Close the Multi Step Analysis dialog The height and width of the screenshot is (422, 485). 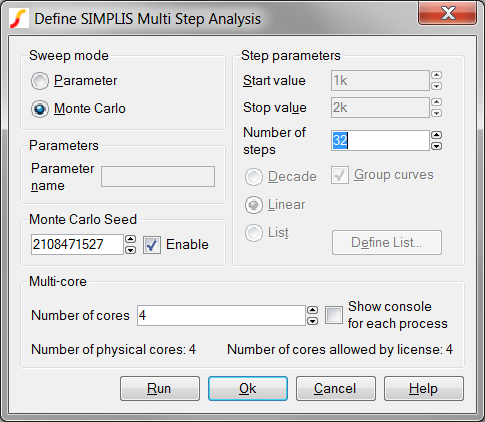447,13
